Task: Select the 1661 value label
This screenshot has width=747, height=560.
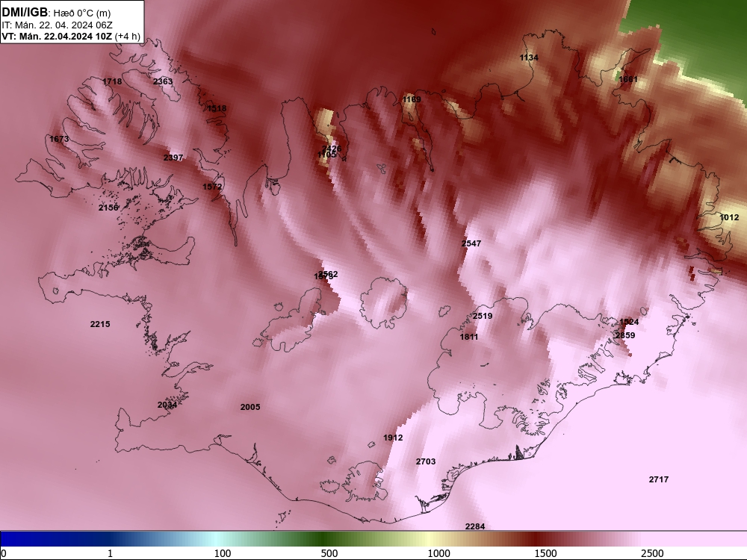Action: 628,79
